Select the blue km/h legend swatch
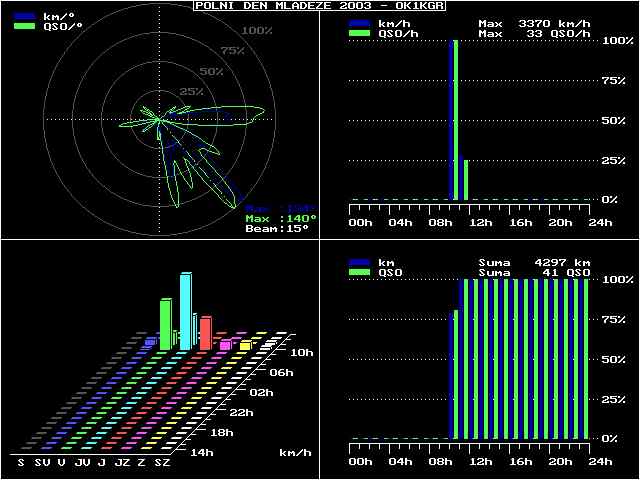This screenshot has height=480, width=640. [x=359, y=22]
